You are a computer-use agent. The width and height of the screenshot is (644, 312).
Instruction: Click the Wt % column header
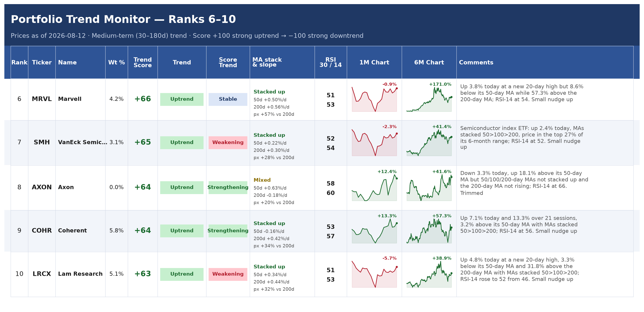pos(116,62)
